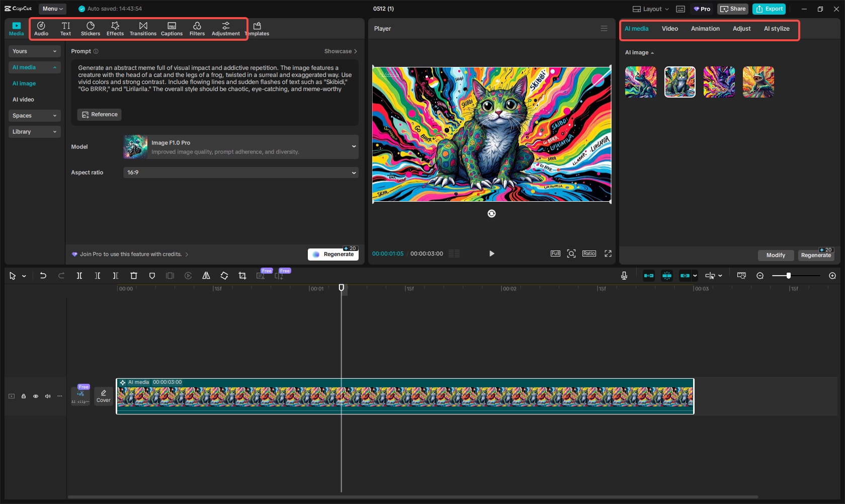Viewport: 845px width, 504px height.
Task: Lock the video track
Action: [x=24, y=396]
